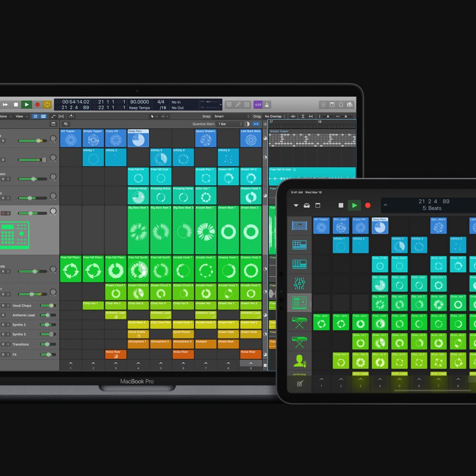Adjust the volume slider on the FX track
476x476 pixels.
click(49, 354)
